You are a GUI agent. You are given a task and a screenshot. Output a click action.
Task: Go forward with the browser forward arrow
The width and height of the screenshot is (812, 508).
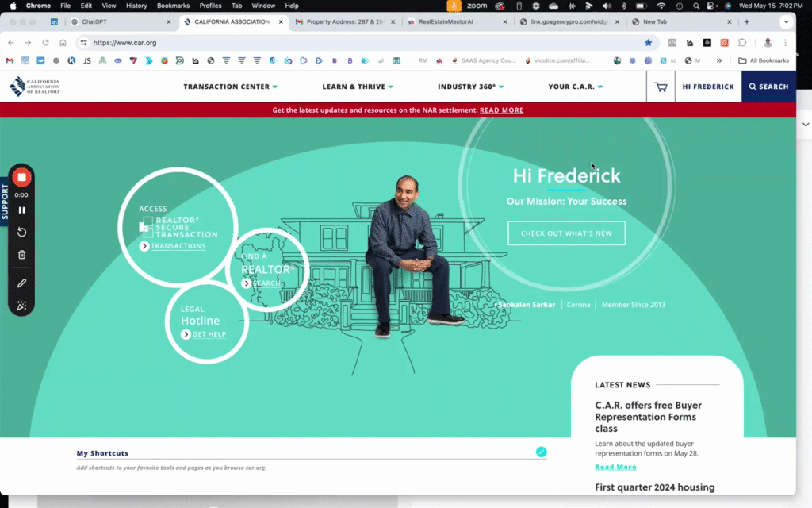click(28, 43)
